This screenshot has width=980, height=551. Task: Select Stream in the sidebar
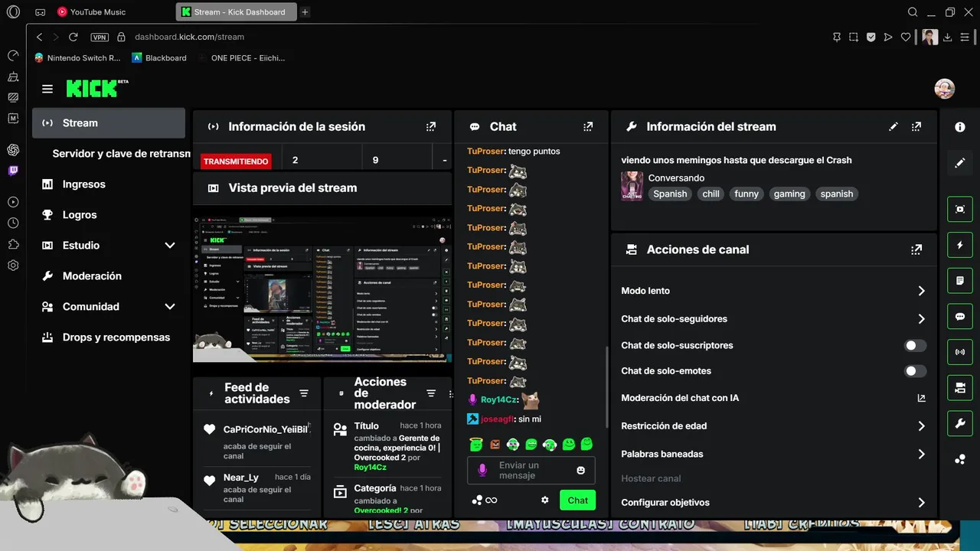[x=109, y=122]
